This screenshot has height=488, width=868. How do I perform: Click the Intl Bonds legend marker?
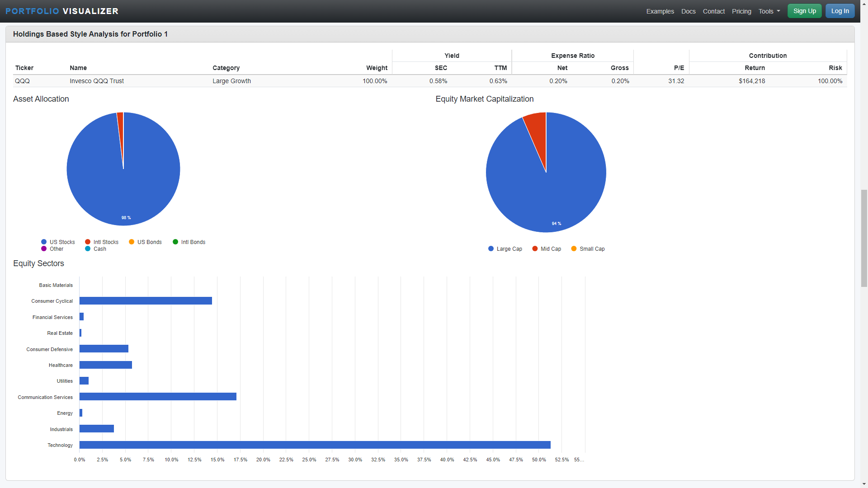pos(175,242)
